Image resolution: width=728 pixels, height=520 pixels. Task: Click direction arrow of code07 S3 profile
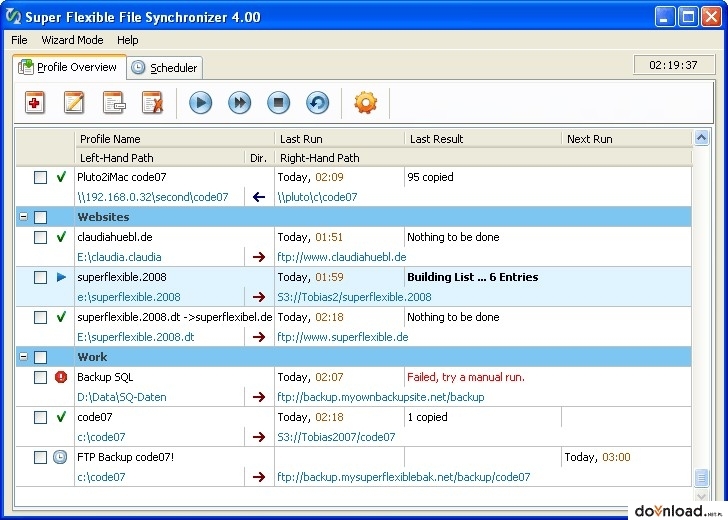(259, 437)
